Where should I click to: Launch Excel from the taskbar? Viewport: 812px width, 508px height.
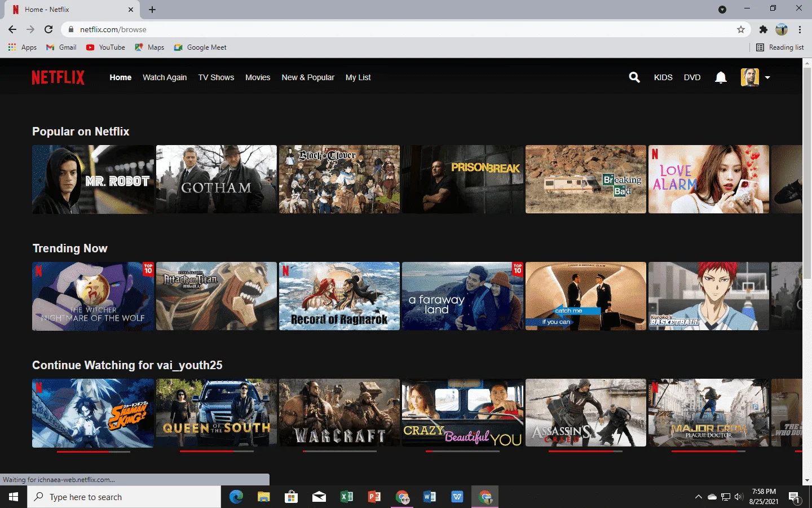coord(347,497)
